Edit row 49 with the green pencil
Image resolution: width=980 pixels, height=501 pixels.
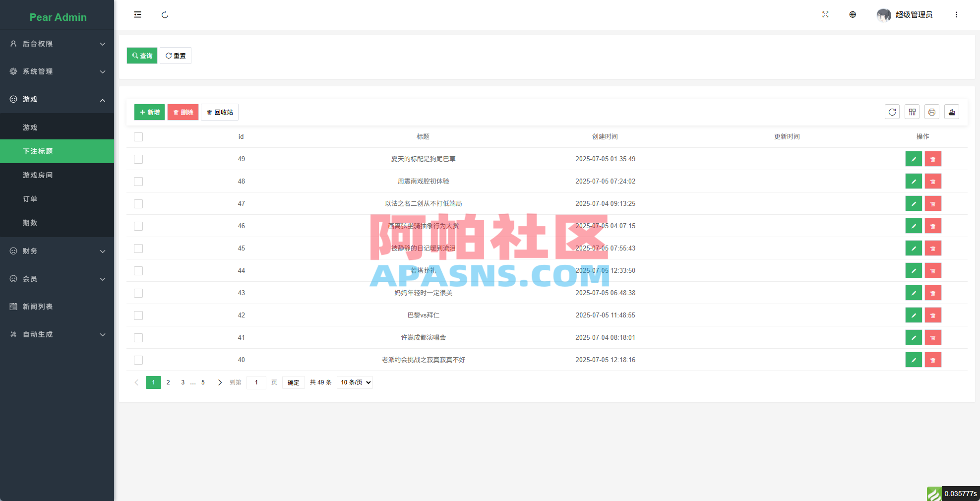[x=914, y=159]
